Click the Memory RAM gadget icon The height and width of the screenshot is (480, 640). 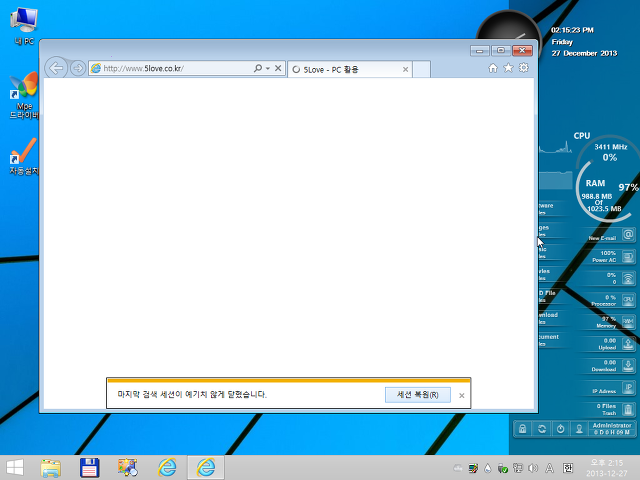[628, 322]
